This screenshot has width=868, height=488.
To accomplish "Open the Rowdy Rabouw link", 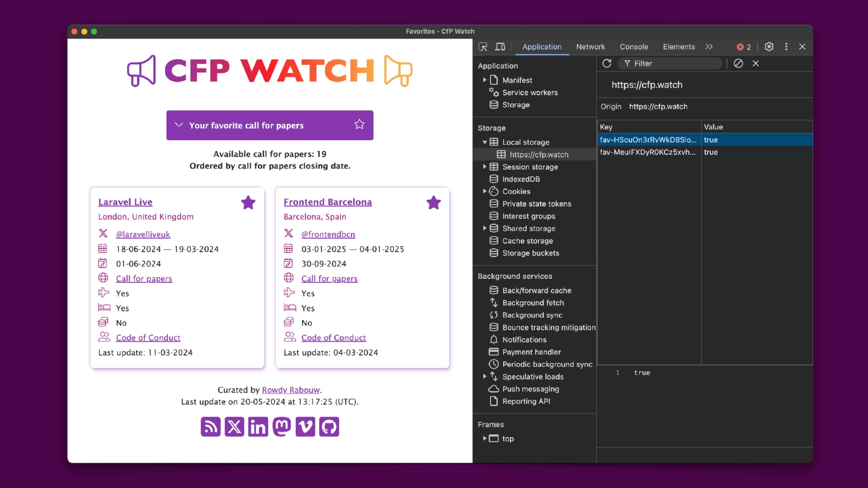I will 291,390.
